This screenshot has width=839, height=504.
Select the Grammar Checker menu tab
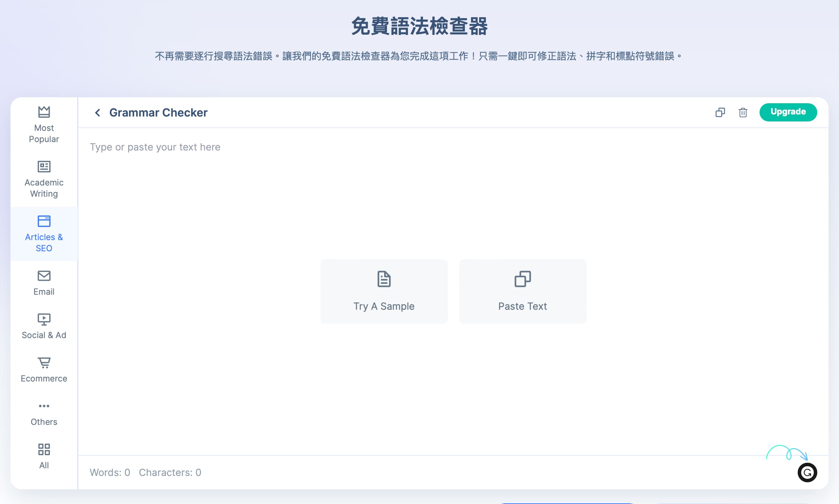tap(158, 113)
